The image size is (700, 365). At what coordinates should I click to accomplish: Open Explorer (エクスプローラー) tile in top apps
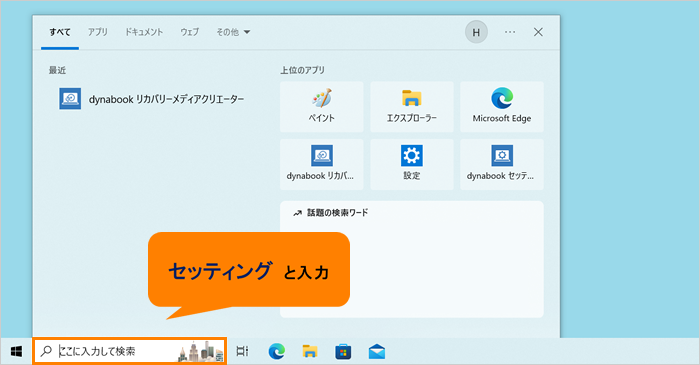pyautogui.click(x=412, y=107)
